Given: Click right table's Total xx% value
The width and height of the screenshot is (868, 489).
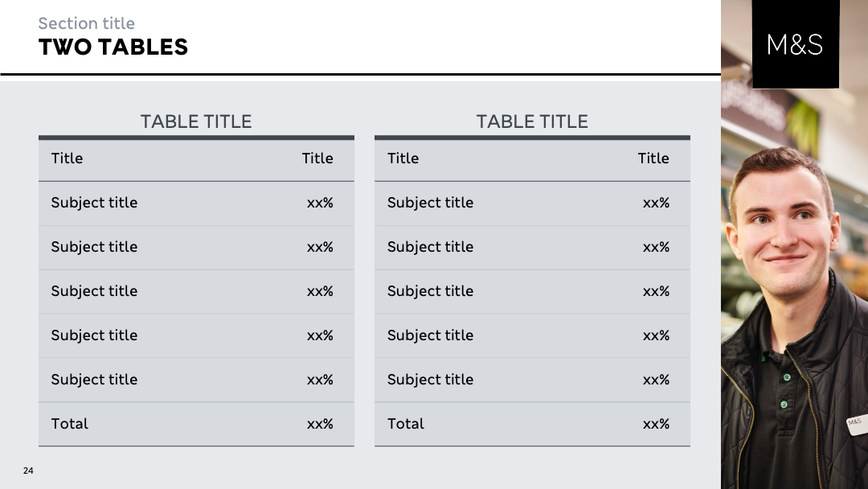Looking at the screenshot, I should coord(656,424).
